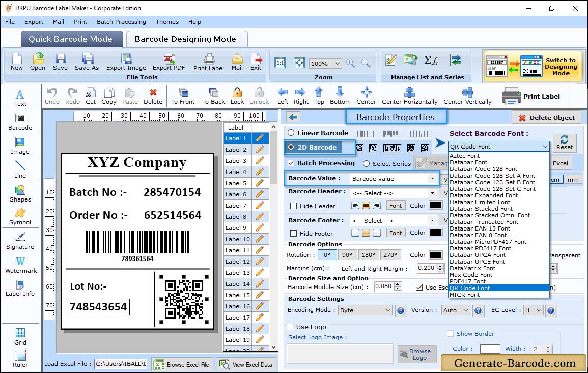588x373 pixels.
Task: Toggle the Use Esc checkbox
Action: click(419, 287)
